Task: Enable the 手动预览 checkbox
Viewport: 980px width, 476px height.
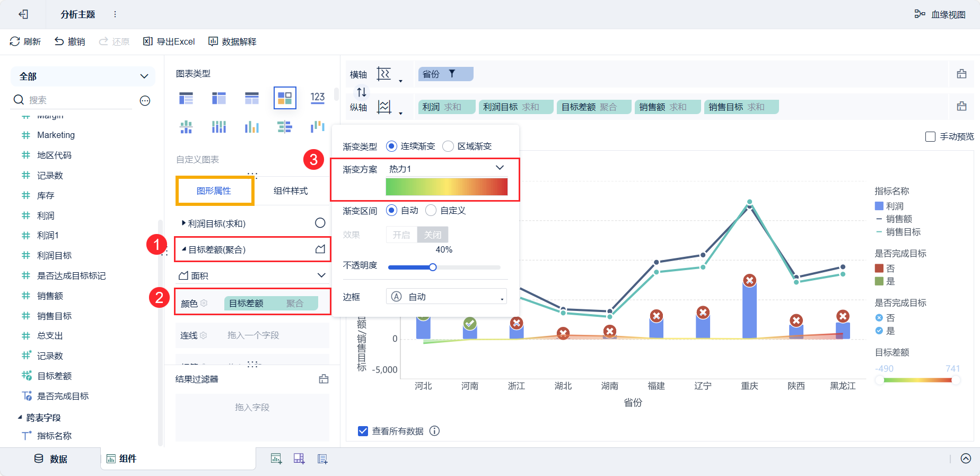Action: click(930, 137)
